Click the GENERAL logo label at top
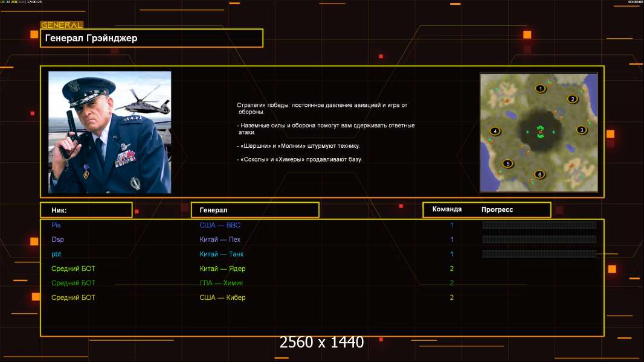Screen dimensions: 644x362 pyautogui.click(x=62, y=25)
